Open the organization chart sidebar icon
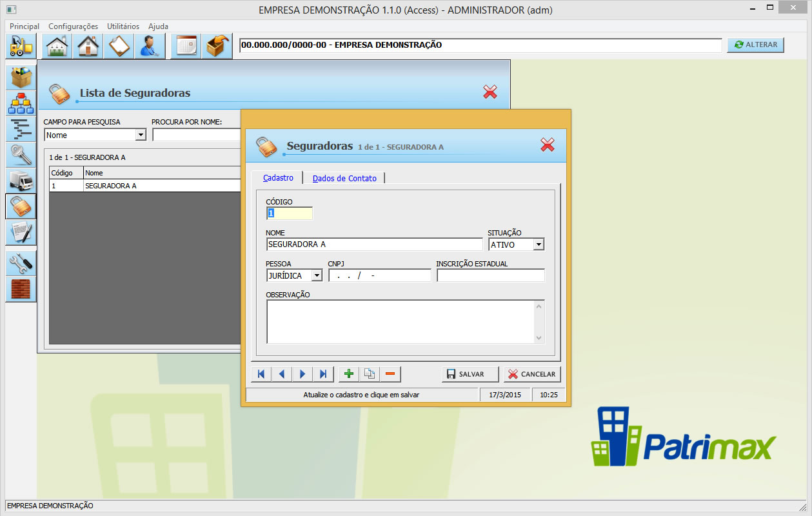The width and height of the screenshot is (812, 516). pos(21,103)
